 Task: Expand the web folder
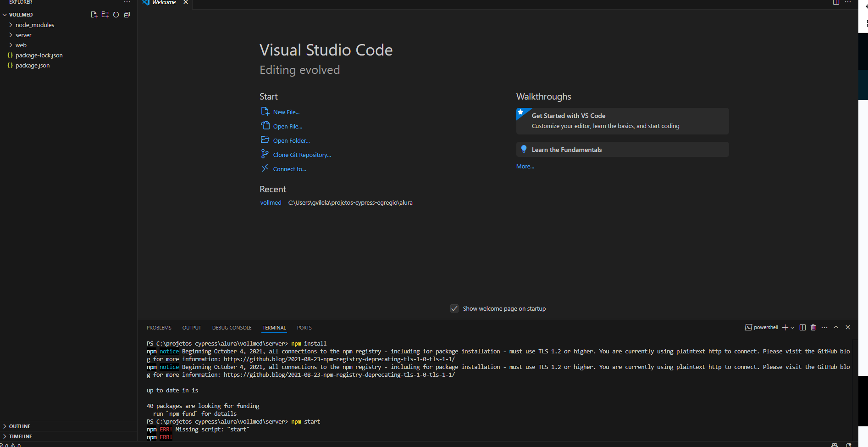[x=69, y=45]
